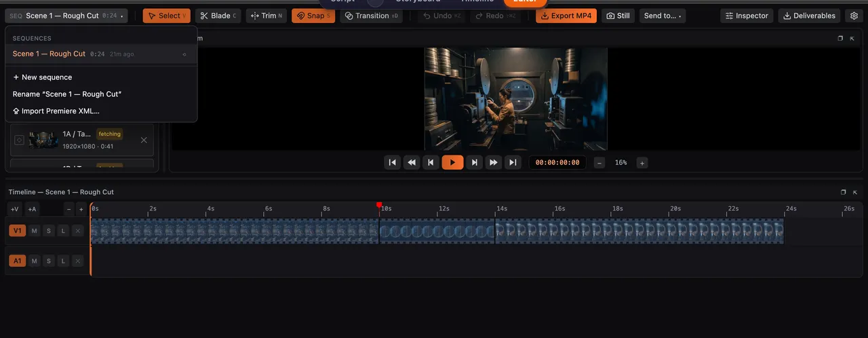868x338 pixels.
Task: Click the red playhead marker
Action: point(379,205)
